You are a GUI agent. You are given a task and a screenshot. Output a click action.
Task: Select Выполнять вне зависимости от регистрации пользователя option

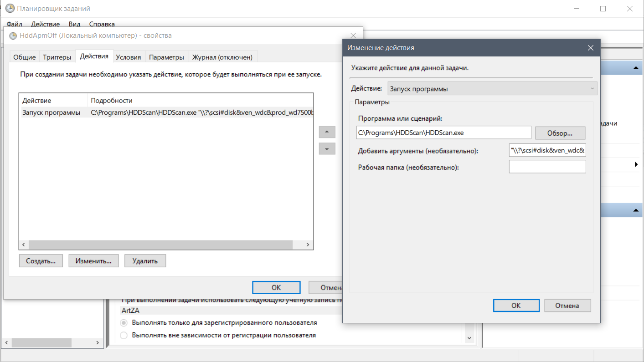coord(124,335)
